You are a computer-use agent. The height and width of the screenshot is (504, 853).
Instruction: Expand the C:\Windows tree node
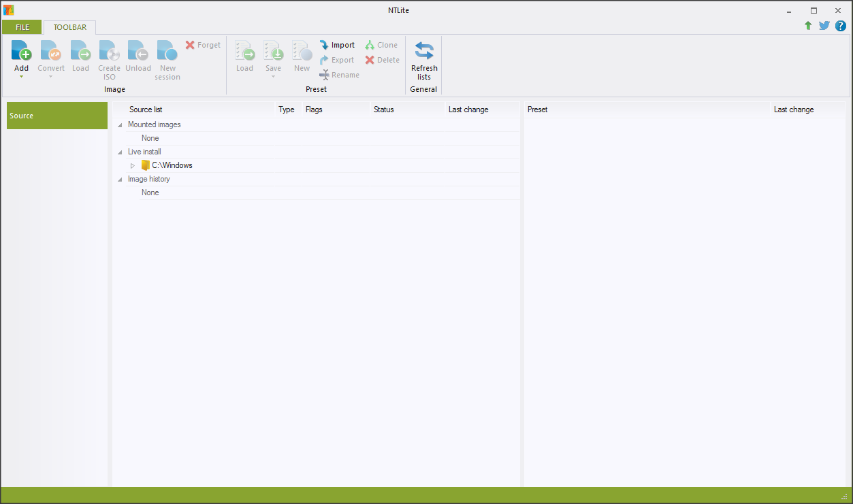click(x=133, y=165)
